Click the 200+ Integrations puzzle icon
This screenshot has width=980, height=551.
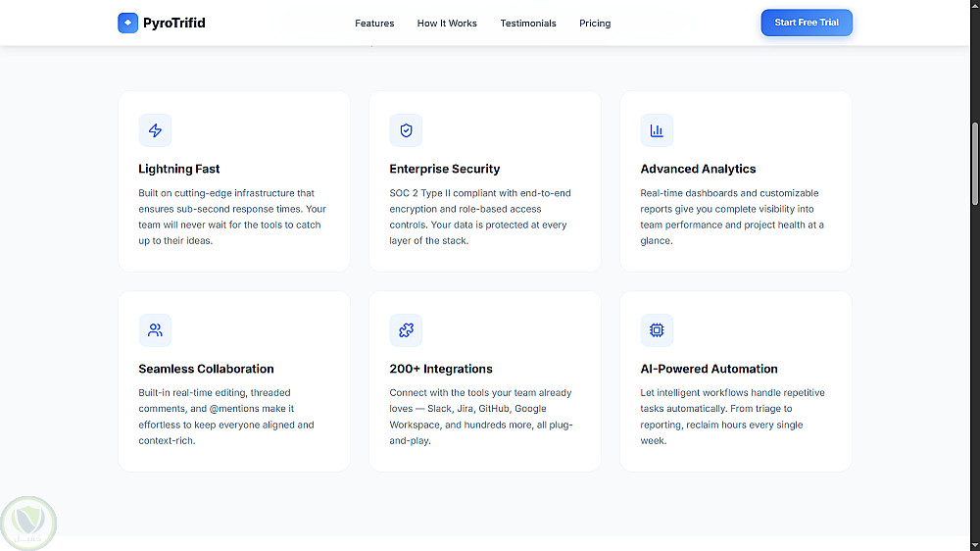[406, 330]
